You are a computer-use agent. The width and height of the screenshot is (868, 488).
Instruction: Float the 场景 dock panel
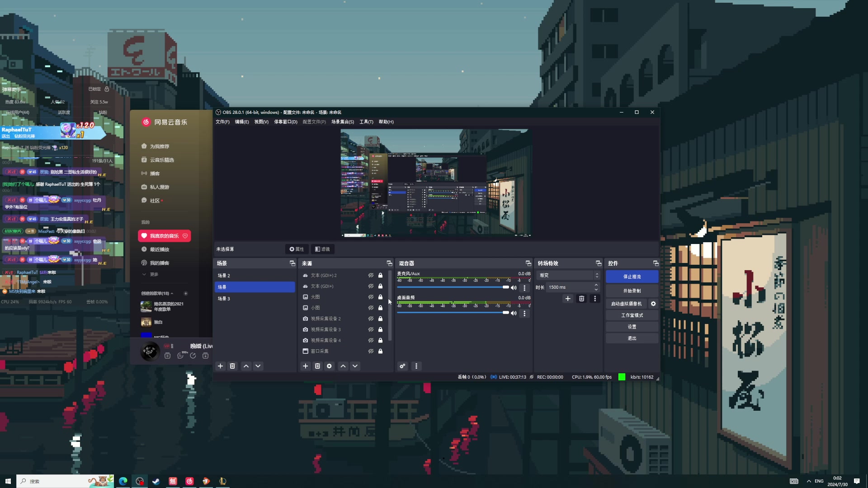tap(292, 263)
